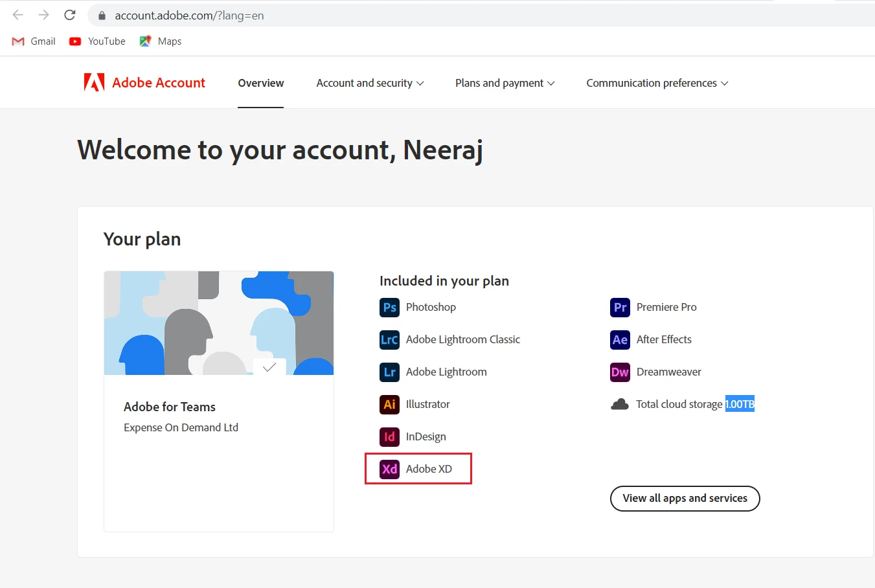Click the InDesign label
Screen dimensions: 875x588
click(426, 436)
